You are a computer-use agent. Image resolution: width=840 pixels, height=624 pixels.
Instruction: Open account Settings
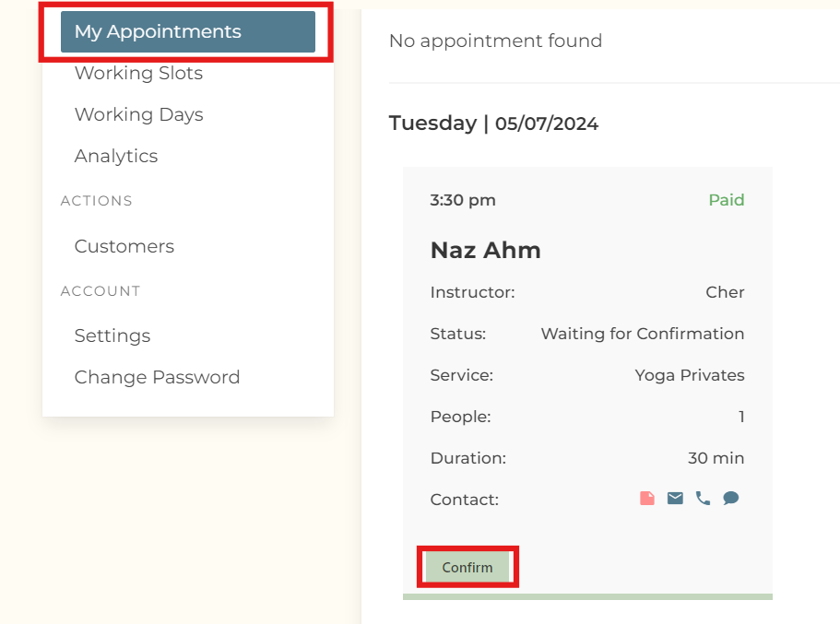112,336
